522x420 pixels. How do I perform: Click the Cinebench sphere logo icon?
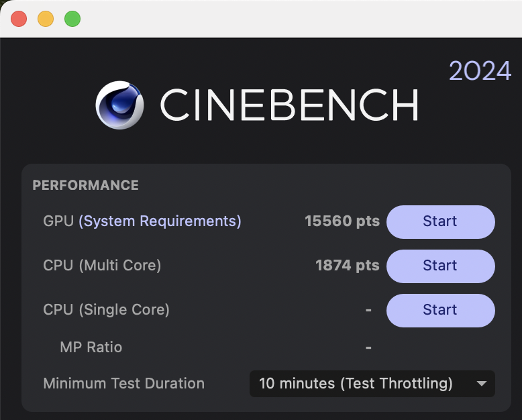(120, 105)
